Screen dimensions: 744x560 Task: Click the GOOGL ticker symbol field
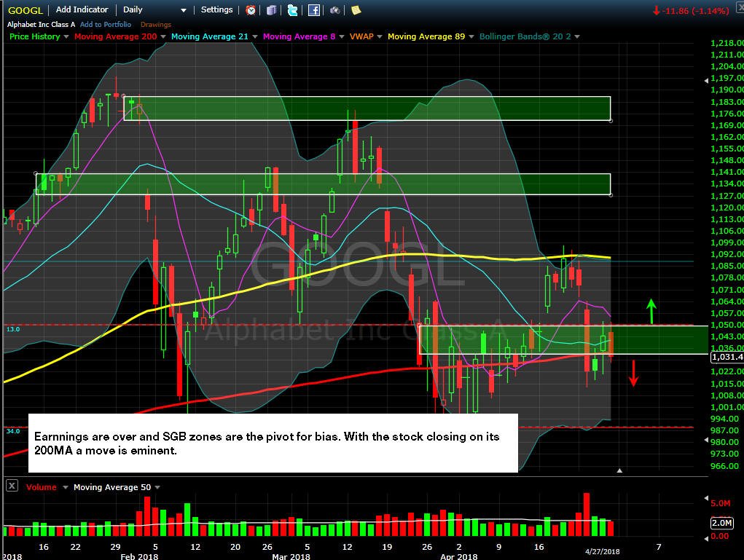[x=26, y=10]
